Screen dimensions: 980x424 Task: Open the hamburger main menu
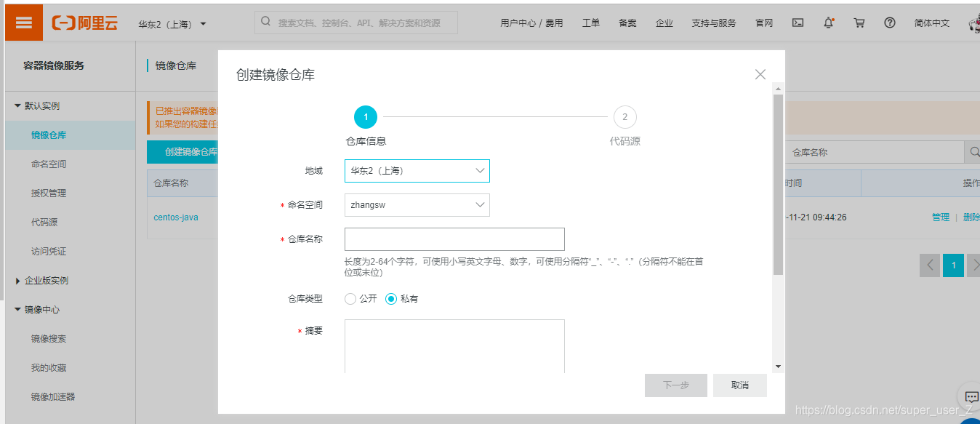(x=23, y=23)
